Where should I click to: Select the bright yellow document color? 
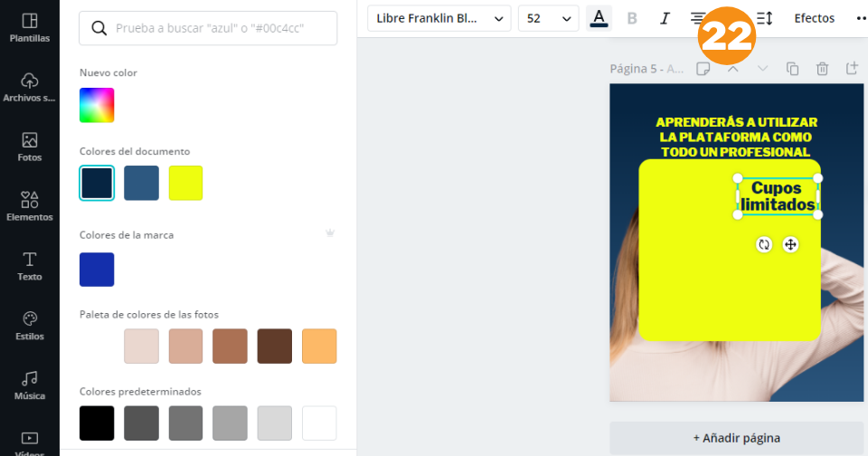[x=185, y=183]
